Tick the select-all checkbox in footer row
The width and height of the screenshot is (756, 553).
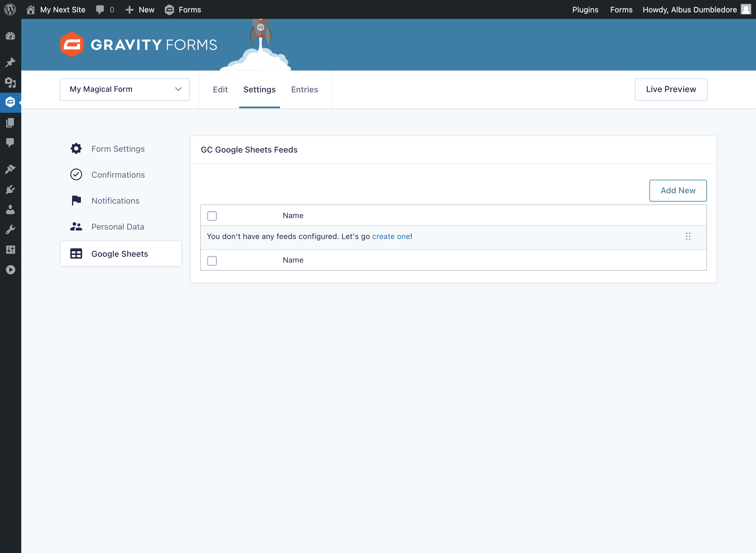212,261
